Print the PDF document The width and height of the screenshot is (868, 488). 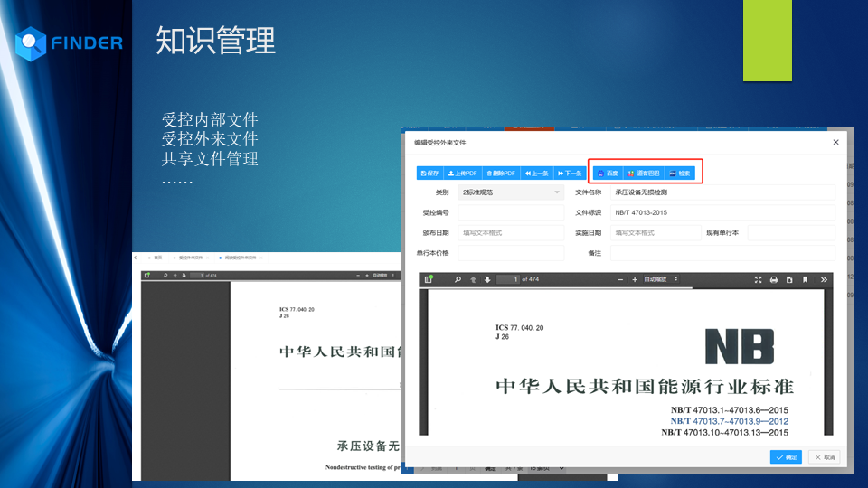pyautogui.click(x=774, y=280)
